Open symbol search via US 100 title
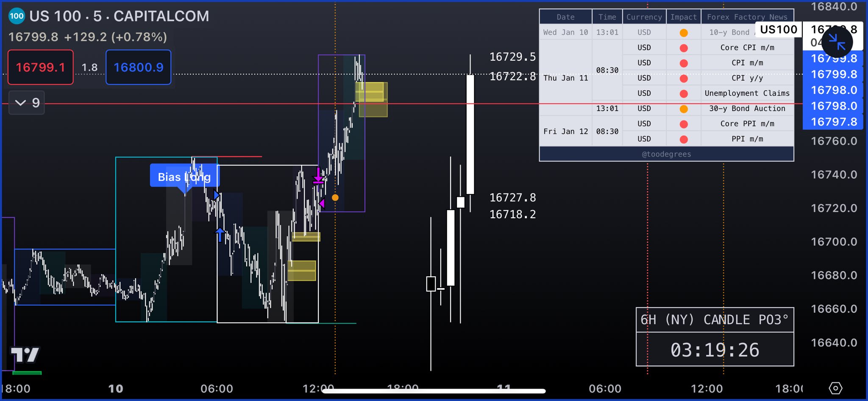Screen dimensions: 868x401 [x=119, y=16]
